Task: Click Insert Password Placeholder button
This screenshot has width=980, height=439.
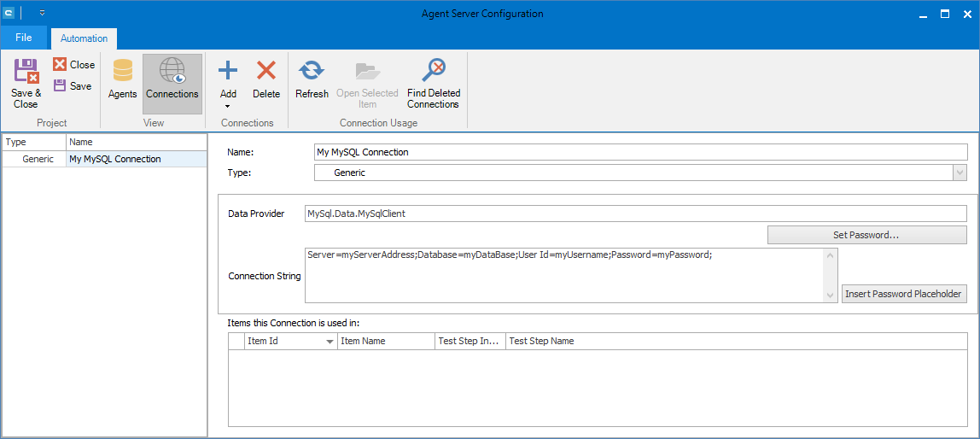Action: tap(904, 294)
